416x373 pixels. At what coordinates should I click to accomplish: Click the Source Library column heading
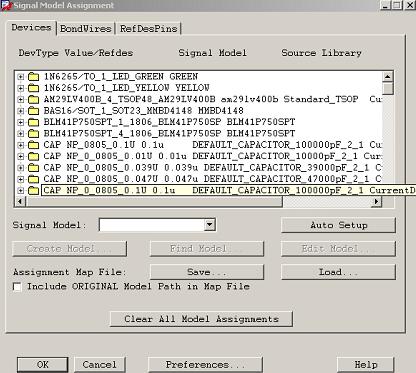coord(321,53)
